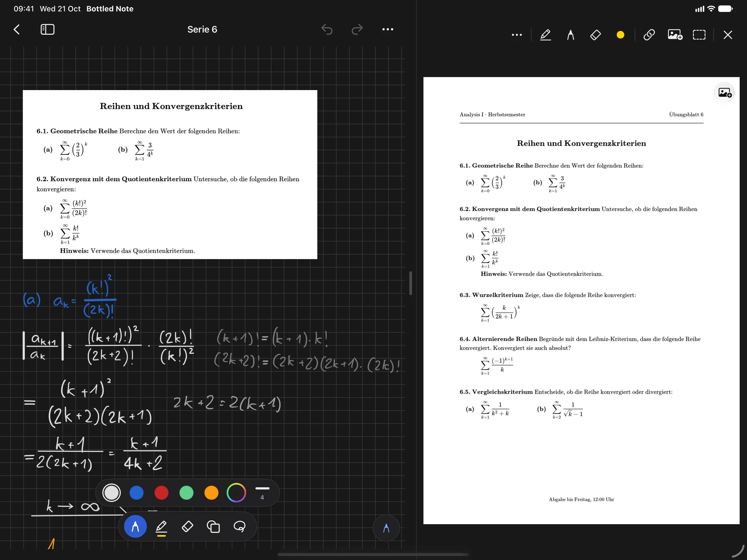Choose the green pen color
The height and width of the screenshot is (560, 747).
(x=186, y=493)
